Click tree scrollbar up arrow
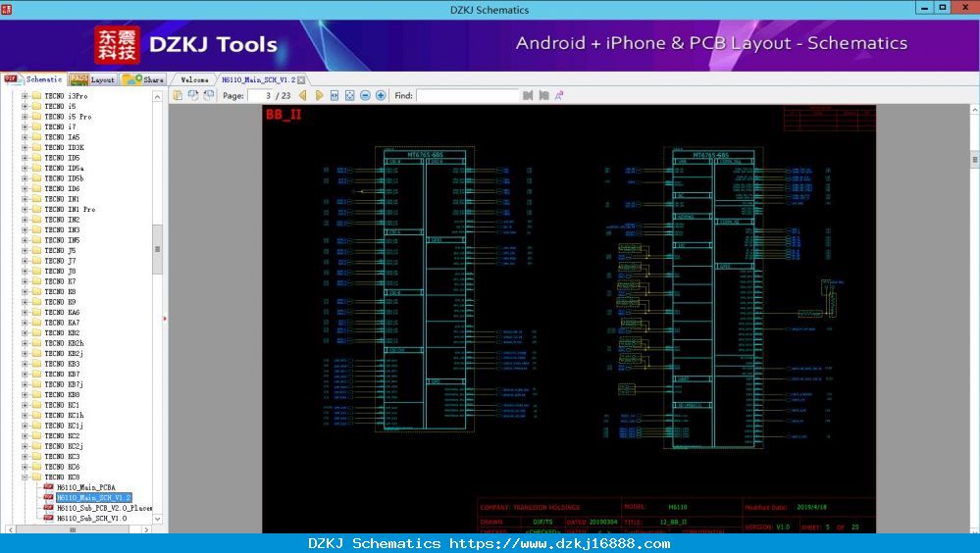 [x=158, y=96]
